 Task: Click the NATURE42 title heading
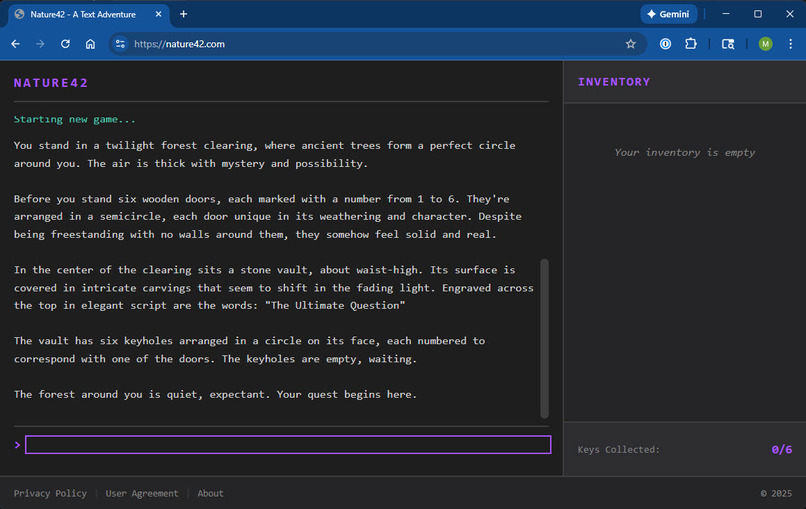click(51, 83)
